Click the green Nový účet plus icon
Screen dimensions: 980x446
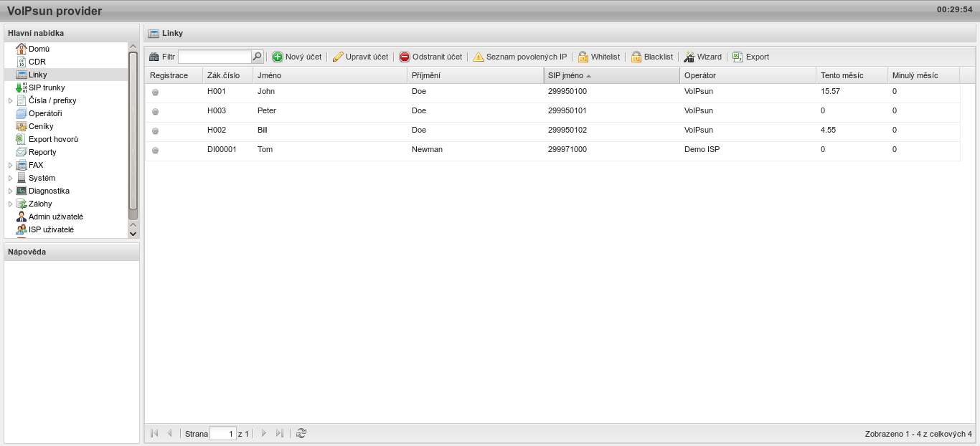[278, 57]
